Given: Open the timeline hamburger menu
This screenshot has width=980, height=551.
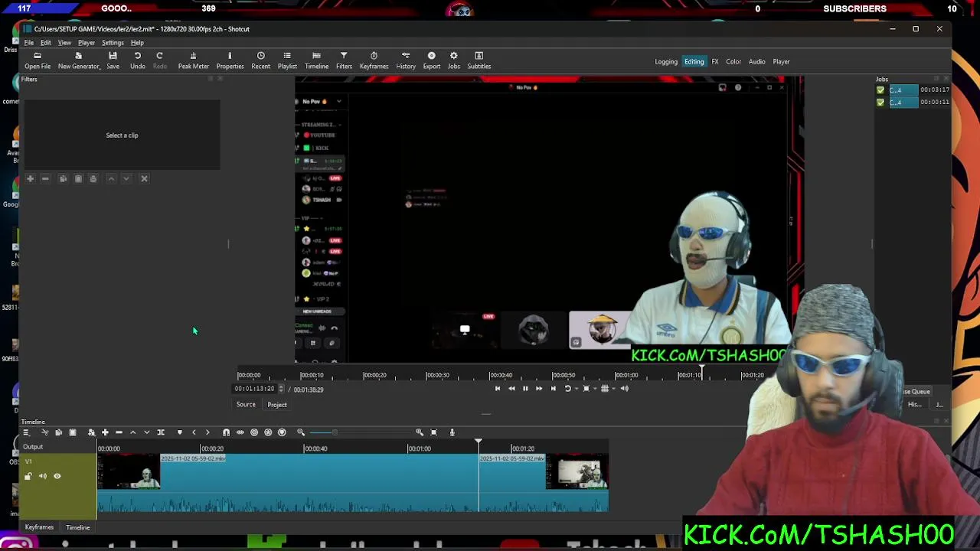Looking at the screenshot, I should click(25, 432).
